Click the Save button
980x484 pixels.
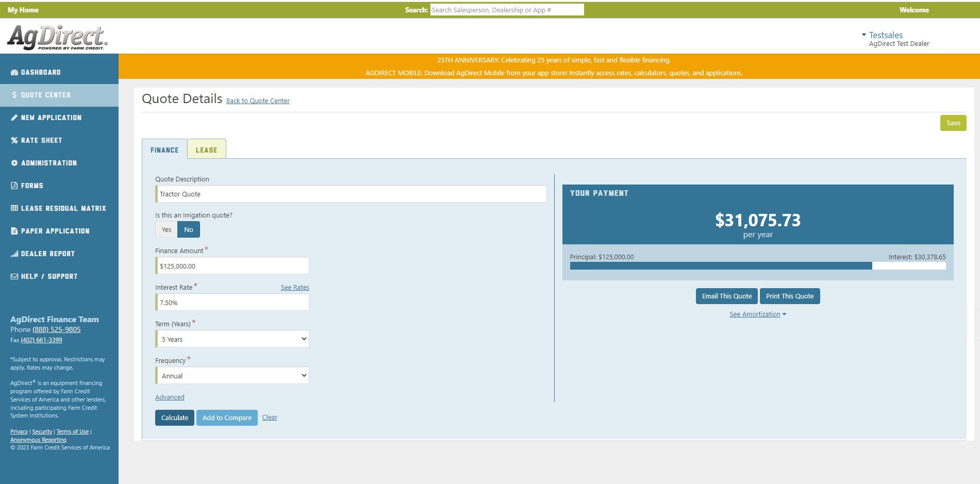(x=953, y=123)
